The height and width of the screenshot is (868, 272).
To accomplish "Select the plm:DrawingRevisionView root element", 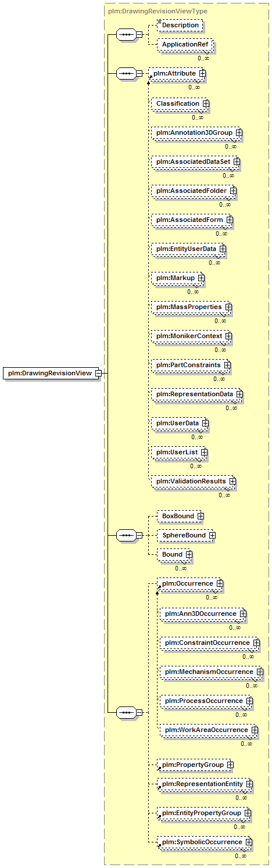I will (49, 372).
